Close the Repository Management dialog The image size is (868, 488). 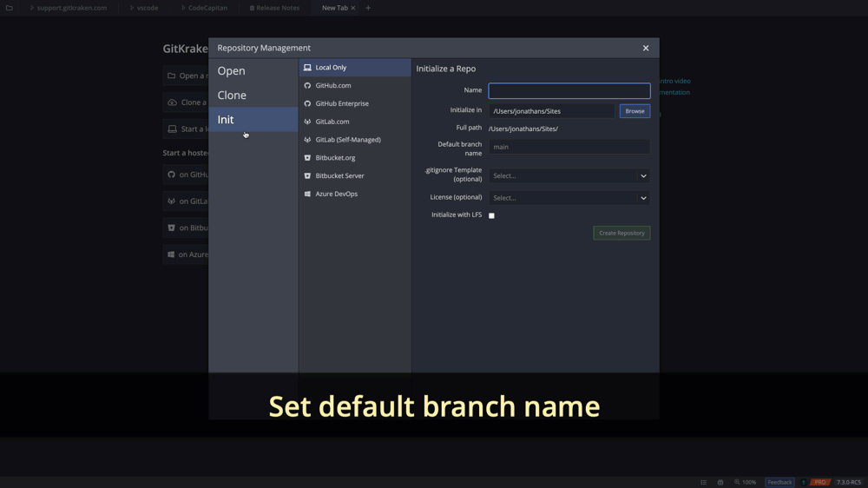point(646,48)
